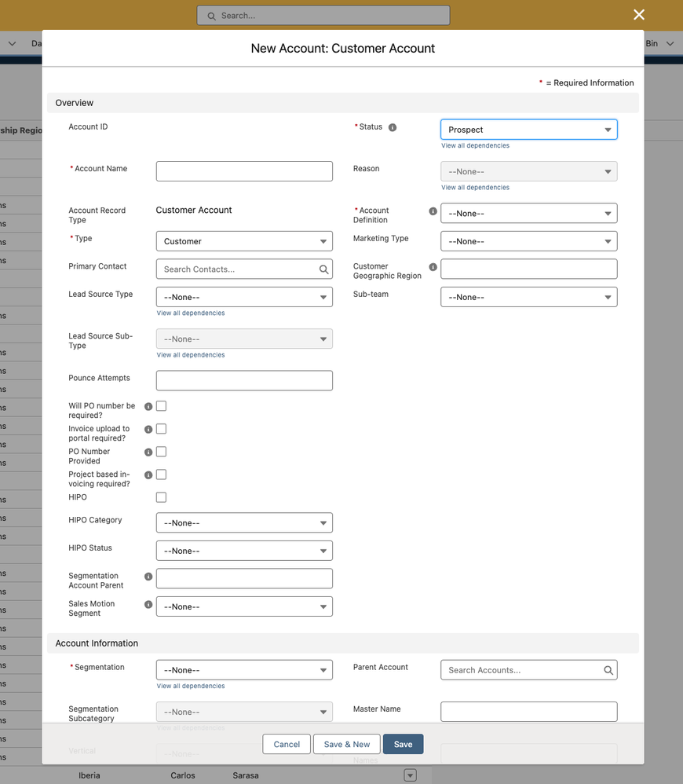
Task: Click the search icon in the global search bar
Action: (211, 16)
